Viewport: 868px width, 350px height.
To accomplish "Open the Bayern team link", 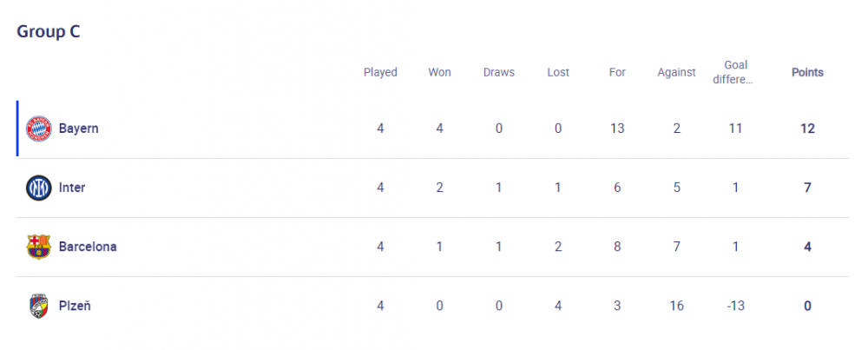I will 79,129.
